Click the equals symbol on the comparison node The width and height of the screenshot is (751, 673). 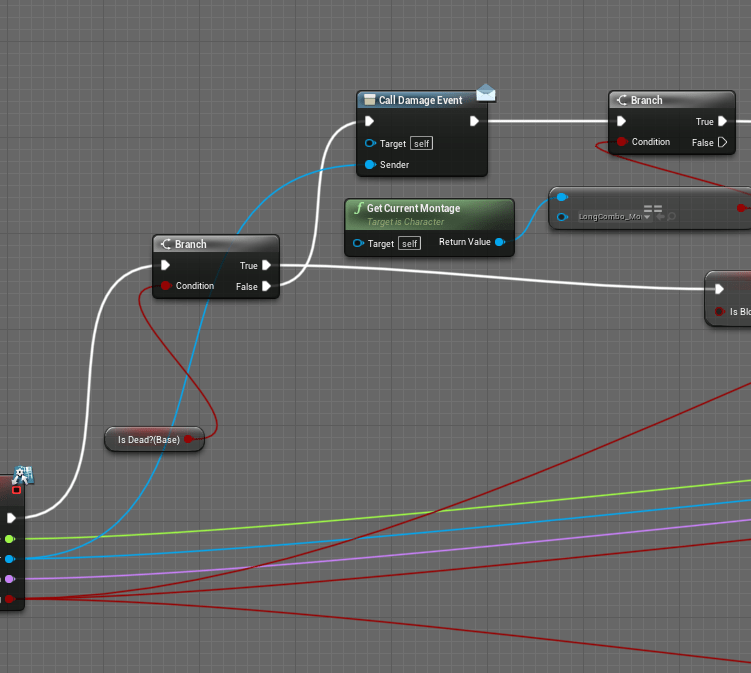point(653,209)
